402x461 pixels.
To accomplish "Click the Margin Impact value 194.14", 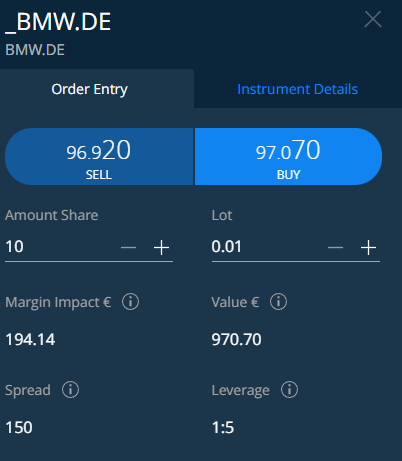I will (x=30, y=340).
